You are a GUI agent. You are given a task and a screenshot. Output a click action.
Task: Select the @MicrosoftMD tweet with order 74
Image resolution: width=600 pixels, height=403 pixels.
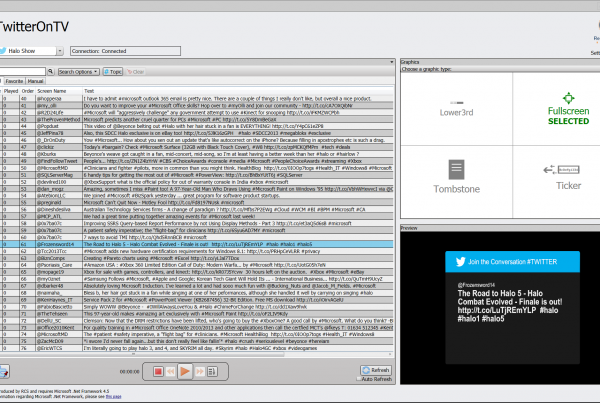197,334
